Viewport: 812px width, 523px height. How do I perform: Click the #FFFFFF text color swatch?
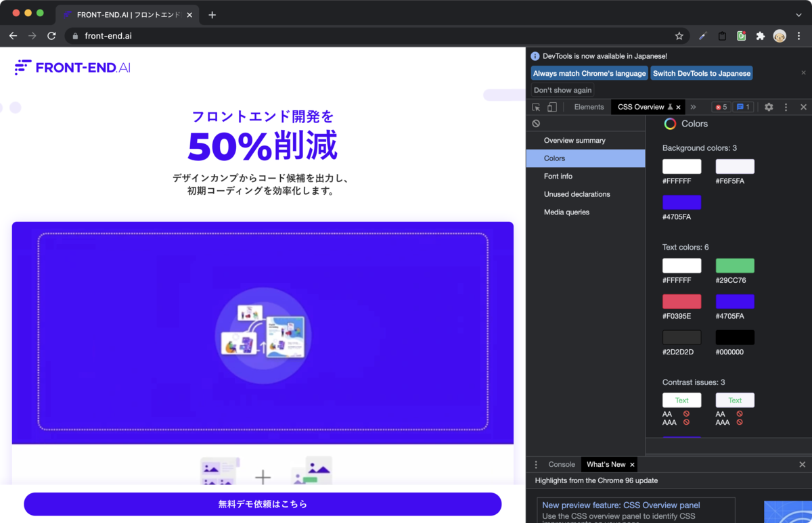pyautogui.click(x=681, y=266)
